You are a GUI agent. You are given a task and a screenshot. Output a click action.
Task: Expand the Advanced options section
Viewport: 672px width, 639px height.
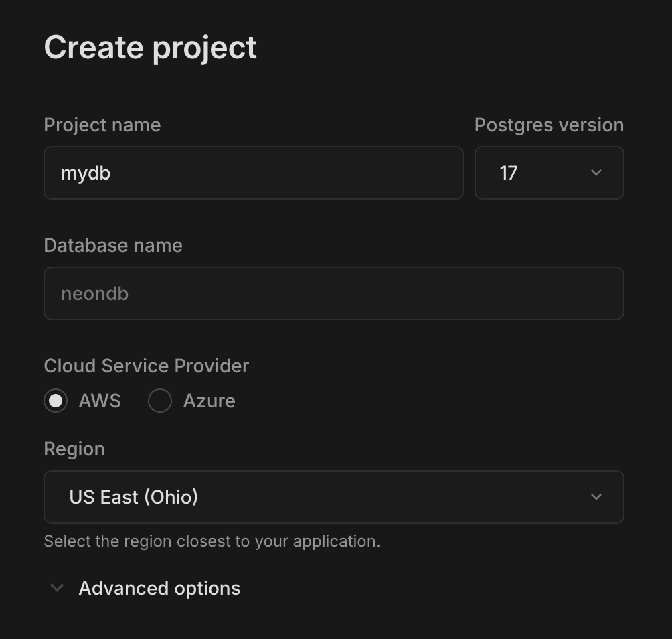[x=159, y=588]
